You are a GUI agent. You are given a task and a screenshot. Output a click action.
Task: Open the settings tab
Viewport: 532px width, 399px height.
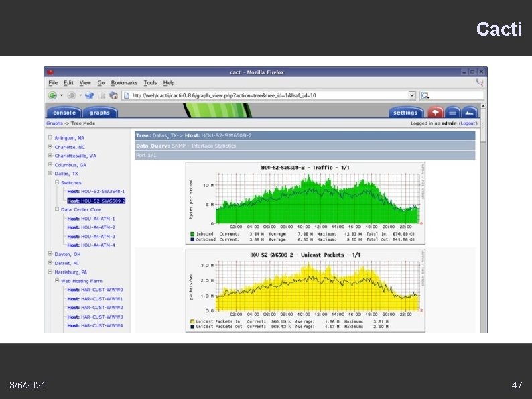pyautogui.click(x=405, y=113)
